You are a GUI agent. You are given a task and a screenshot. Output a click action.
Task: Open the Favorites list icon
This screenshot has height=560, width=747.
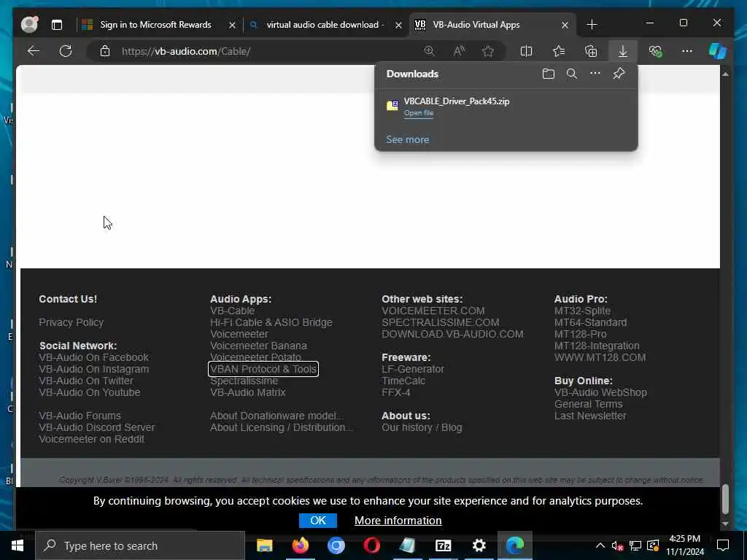tap(559, 51)
